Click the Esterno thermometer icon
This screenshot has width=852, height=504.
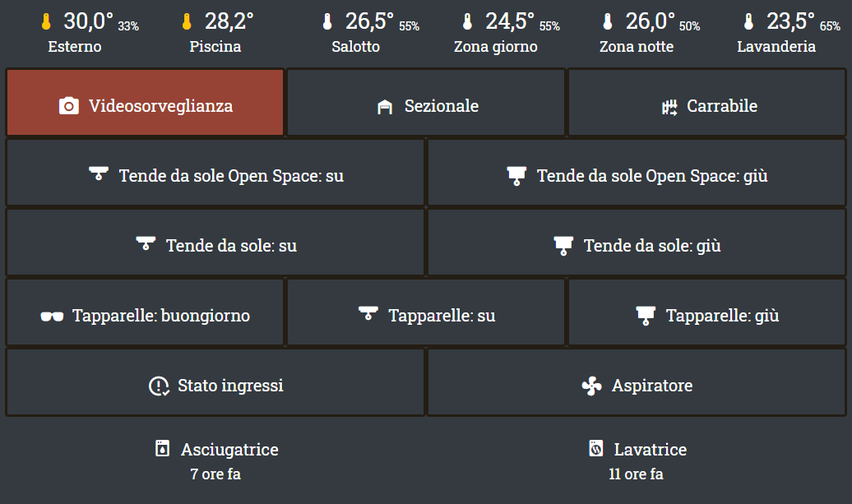click(x=46, y=21)
